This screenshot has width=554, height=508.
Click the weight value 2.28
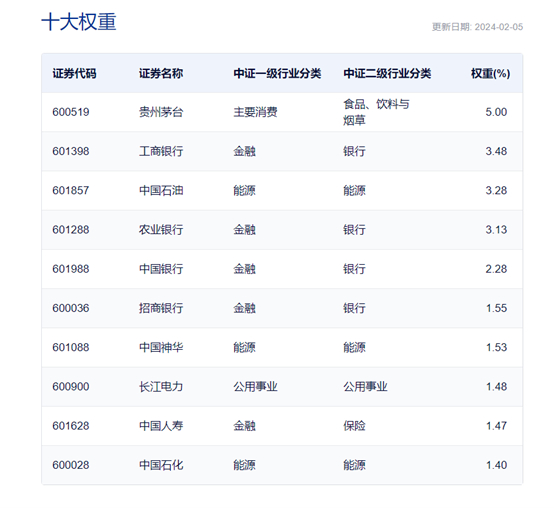(496, 269)
